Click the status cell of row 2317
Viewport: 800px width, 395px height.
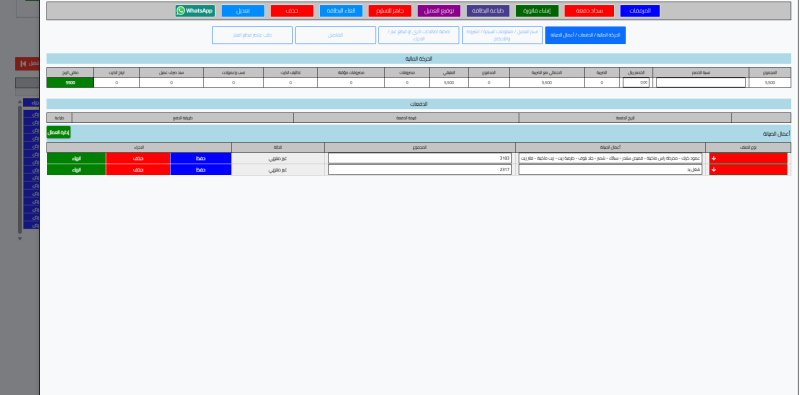pos(278,169)
